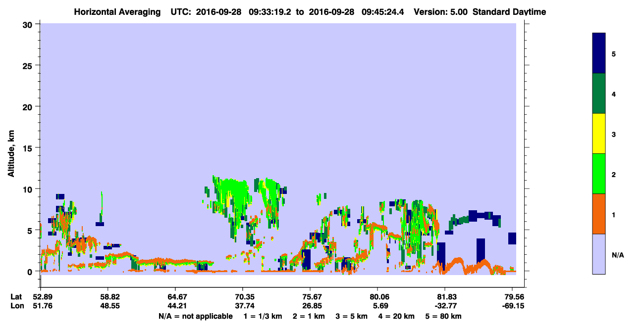The height and width of the screenshot is (330, 644).
Task: Click 'Standard Daytime' text in title
Action: coord(509,12)
